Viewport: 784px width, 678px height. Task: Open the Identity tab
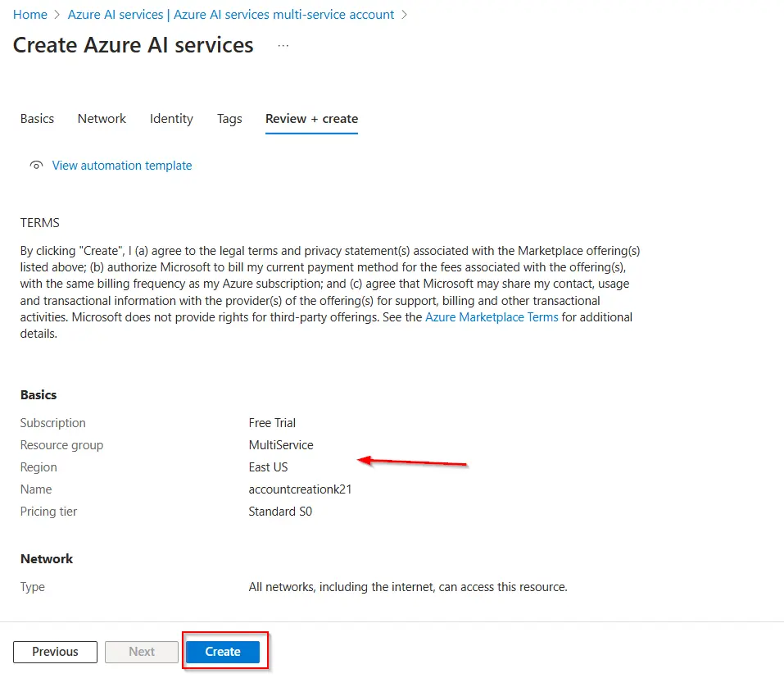[171, 119]
